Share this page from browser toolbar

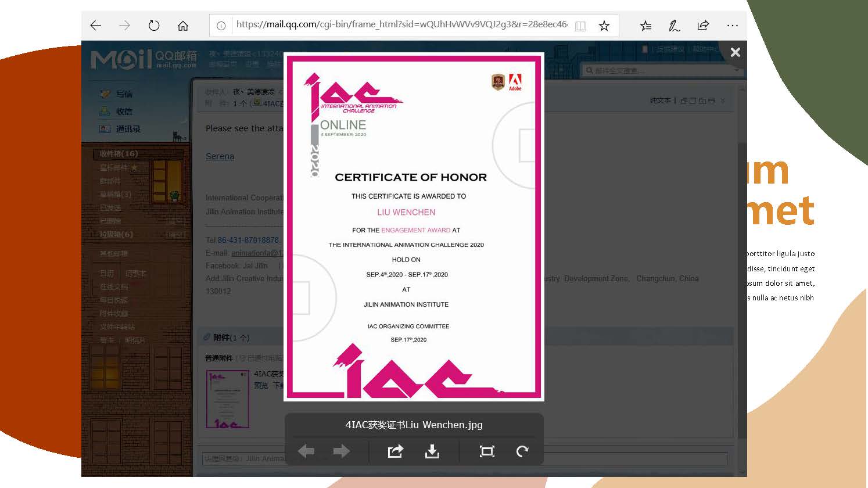[703, 26]
